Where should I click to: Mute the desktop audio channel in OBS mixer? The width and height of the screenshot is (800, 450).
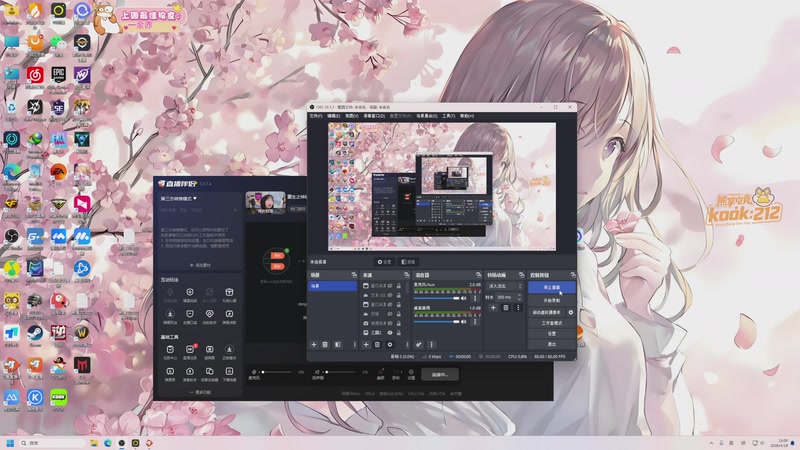click(x=464, y=321)
